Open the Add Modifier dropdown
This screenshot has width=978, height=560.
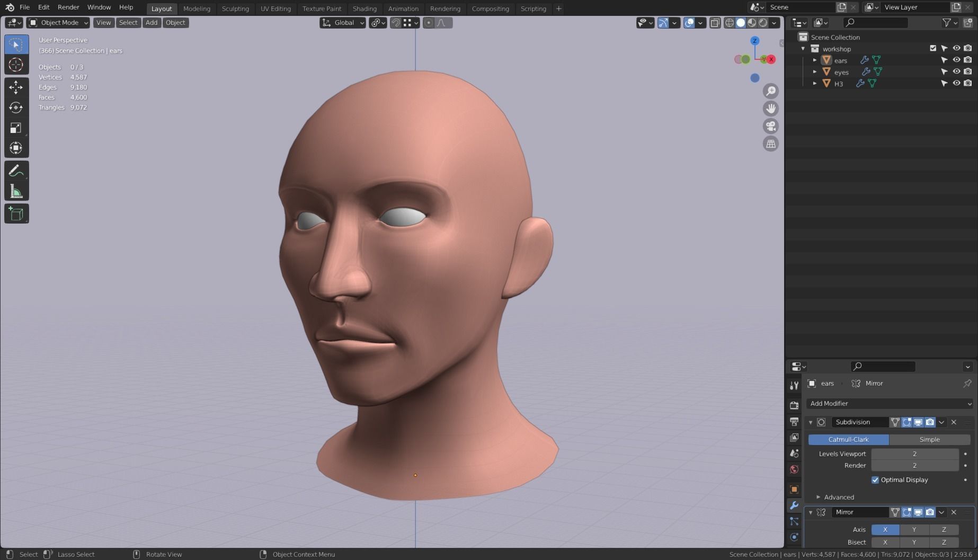click(x=890, y=404)
